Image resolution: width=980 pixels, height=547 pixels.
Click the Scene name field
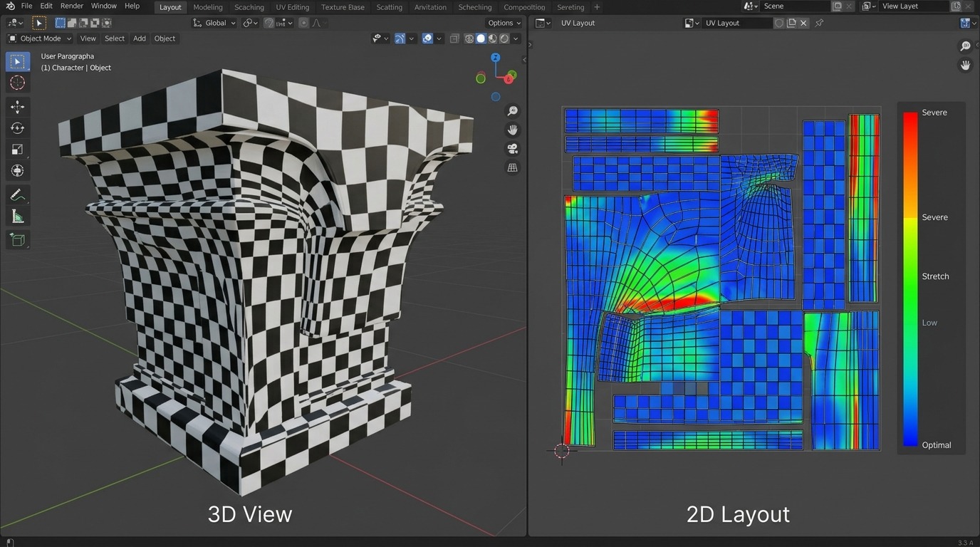[794, 6]
